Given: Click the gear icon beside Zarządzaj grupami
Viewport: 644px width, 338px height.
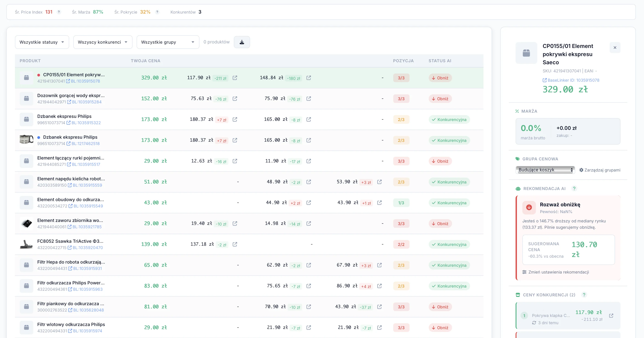Looking at the screenshot, I should tap(581, 170).
